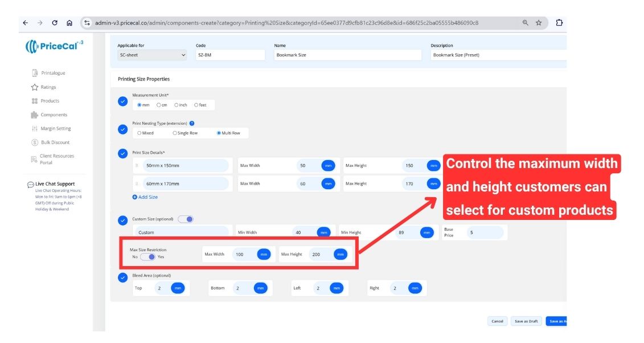Click drag handle of 50mm x 150mm row
This screenshot has height=343, width=644.
coord(137,166)
